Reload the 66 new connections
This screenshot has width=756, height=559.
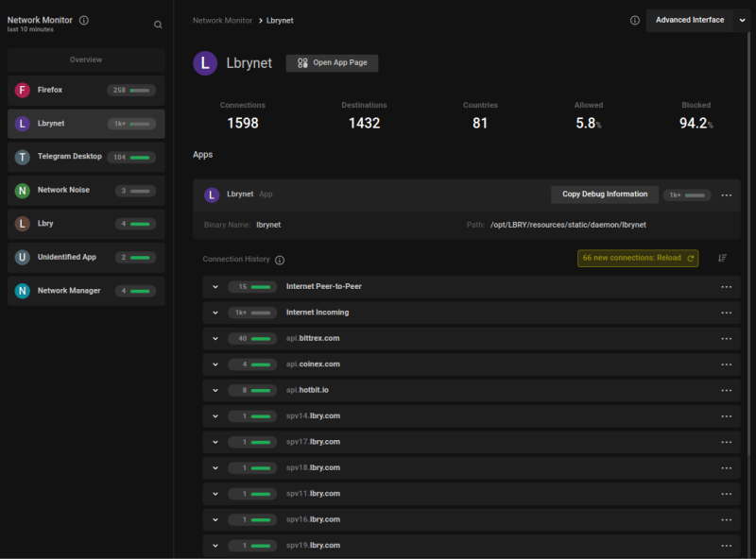[x=638, y=258]
